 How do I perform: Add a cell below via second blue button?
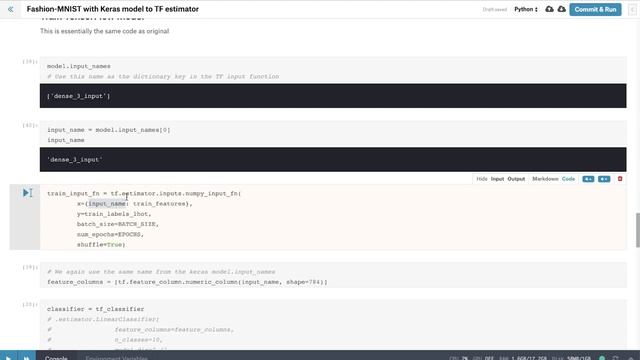pyautogui.click(x=604, y=179)
